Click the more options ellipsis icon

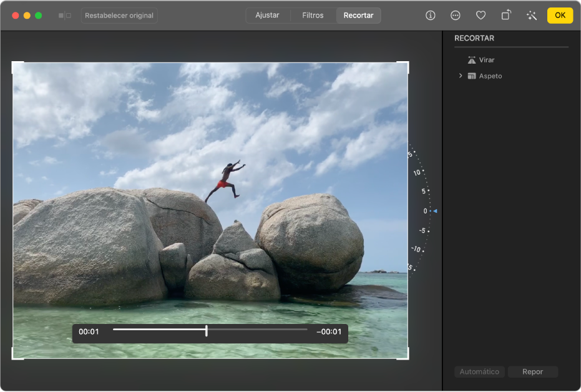click(456, 16)
